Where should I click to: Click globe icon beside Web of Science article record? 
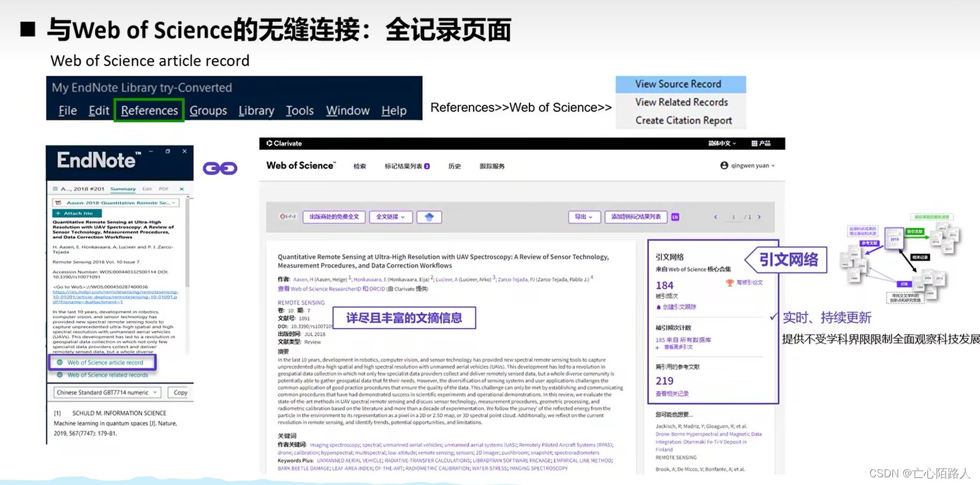pos(59,362)
